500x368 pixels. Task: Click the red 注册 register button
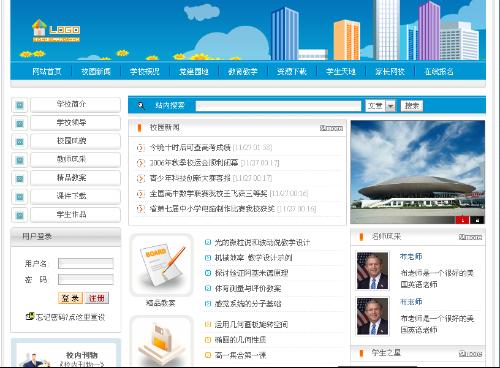(x=97, y=298)
